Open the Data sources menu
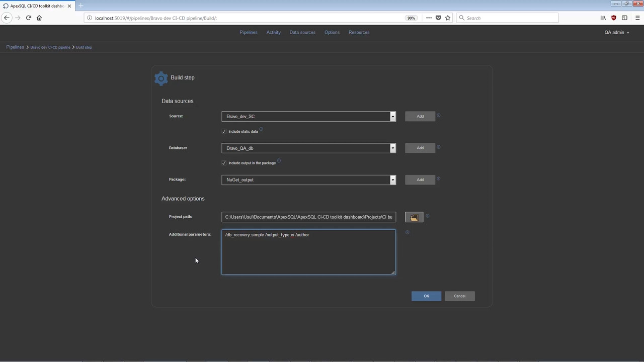Viewport: 644px width, 362px height. tap(302, 32)
